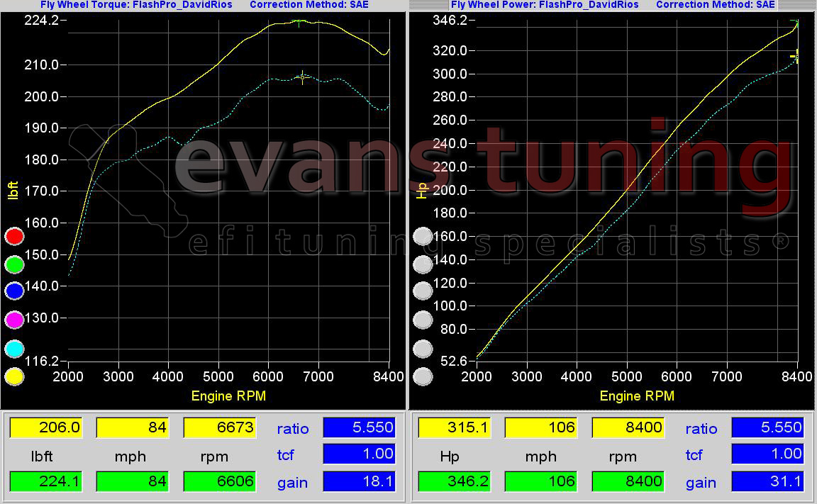This screenshot has width=817, height=504.
Task: Select the green 106 mph field in power panel
Action: click(x=541, y=481)
